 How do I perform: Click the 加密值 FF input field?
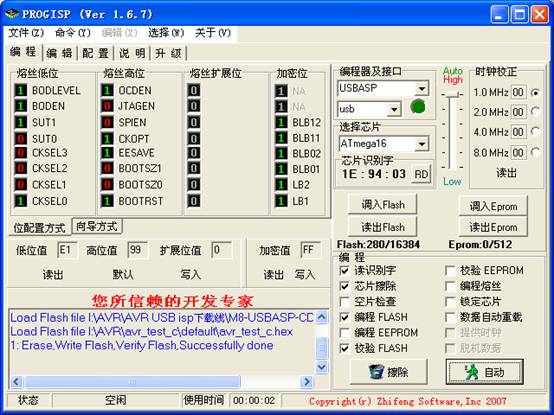[x=310, y=250]
